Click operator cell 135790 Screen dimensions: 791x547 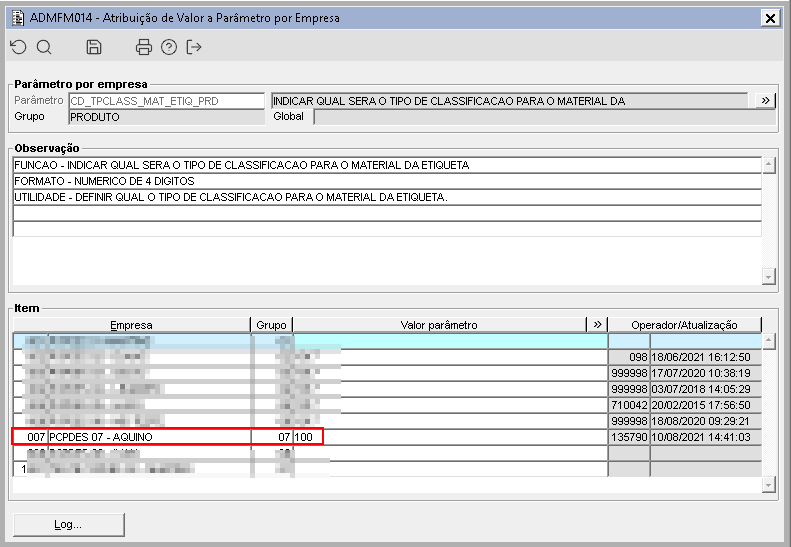(x=629, y=437)
